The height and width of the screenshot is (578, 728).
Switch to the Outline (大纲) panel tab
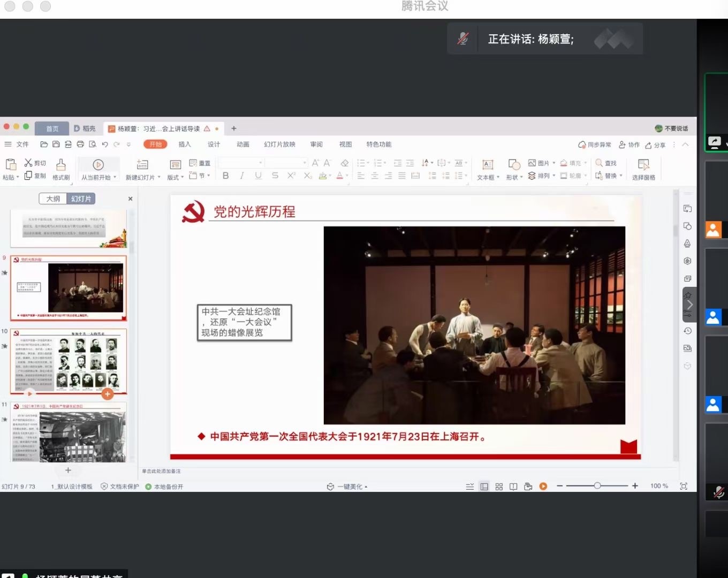click(x=53, y=199)
